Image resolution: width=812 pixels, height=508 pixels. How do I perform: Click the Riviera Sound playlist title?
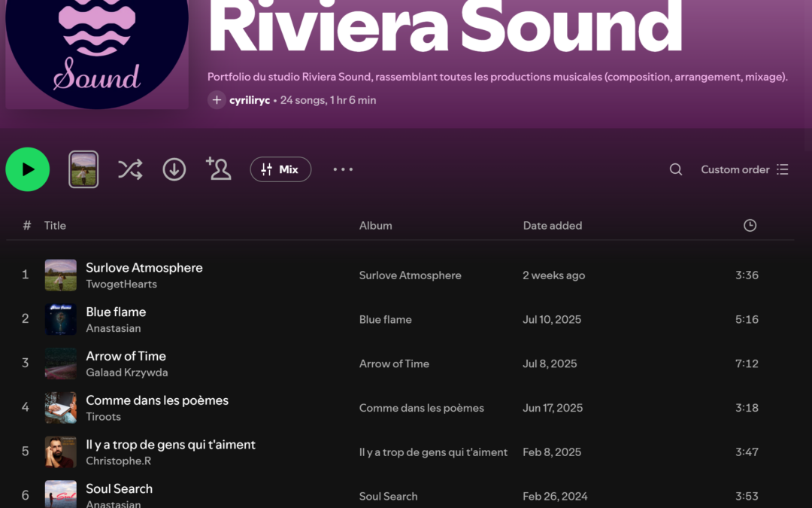coord(445,27)
